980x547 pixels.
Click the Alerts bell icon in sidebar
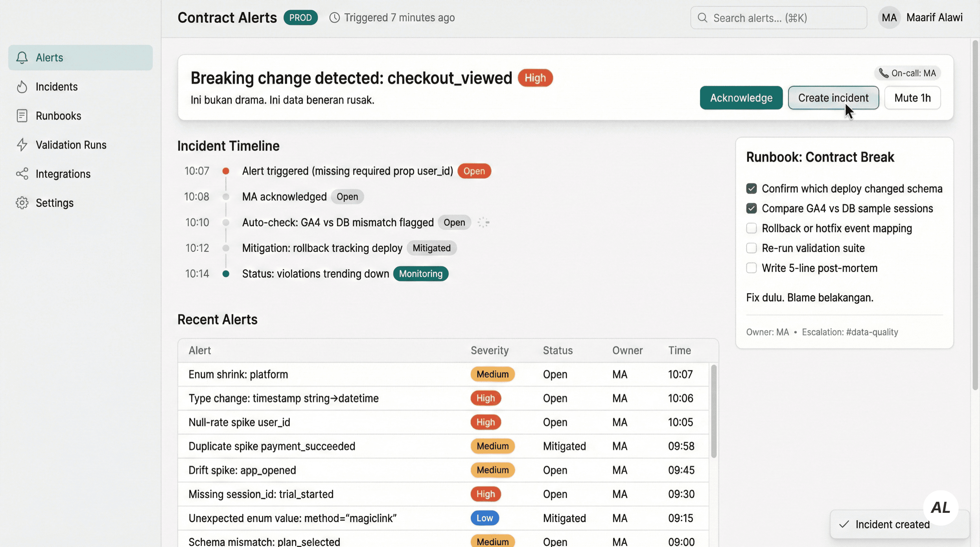tap(22, 57)
